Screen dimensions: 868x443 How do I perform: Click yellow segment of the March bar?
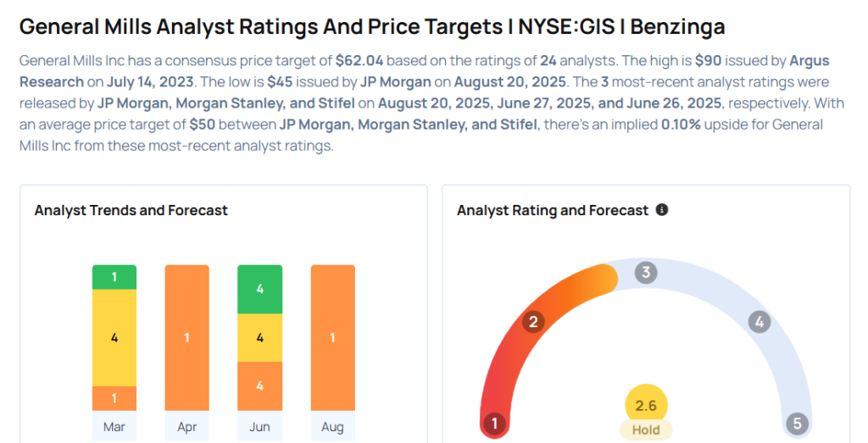click(x=114, y=337)
